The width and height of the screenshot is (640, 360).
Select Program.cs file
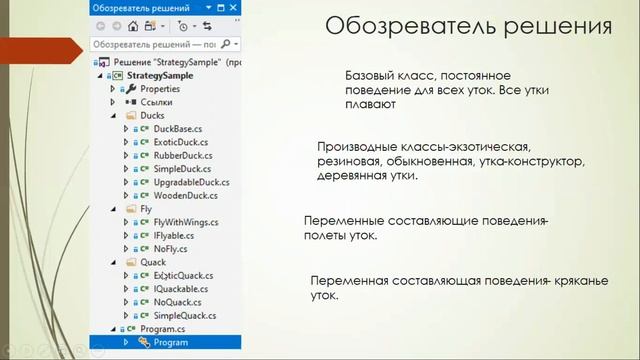click(162, 329)
